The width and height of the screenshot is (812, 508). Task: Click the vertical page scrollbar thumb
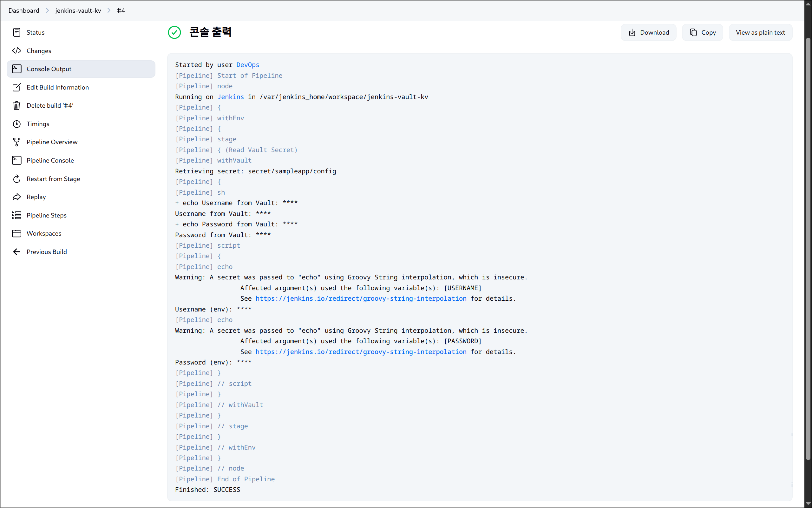808,249
